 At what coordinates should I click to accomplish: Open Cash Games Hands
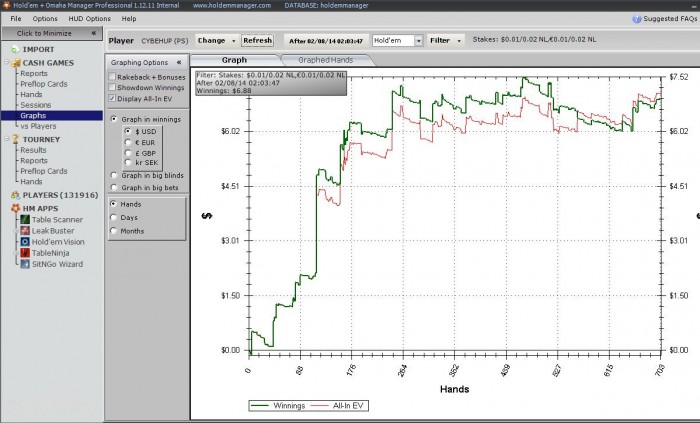(31, 94)
